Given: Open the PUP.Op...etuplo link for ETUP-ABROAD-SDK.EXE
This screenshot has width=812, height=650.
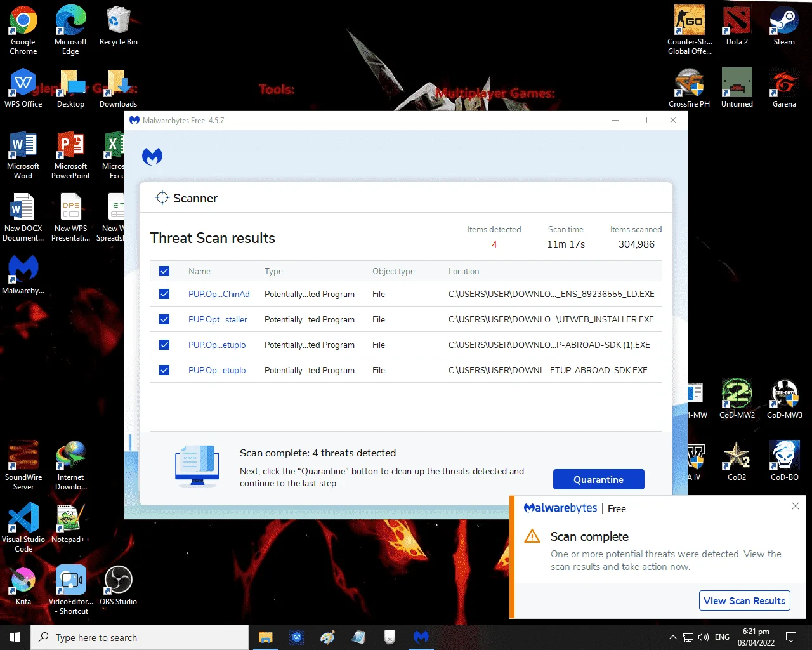Looking at the screenshot, I should click(217, 370).
